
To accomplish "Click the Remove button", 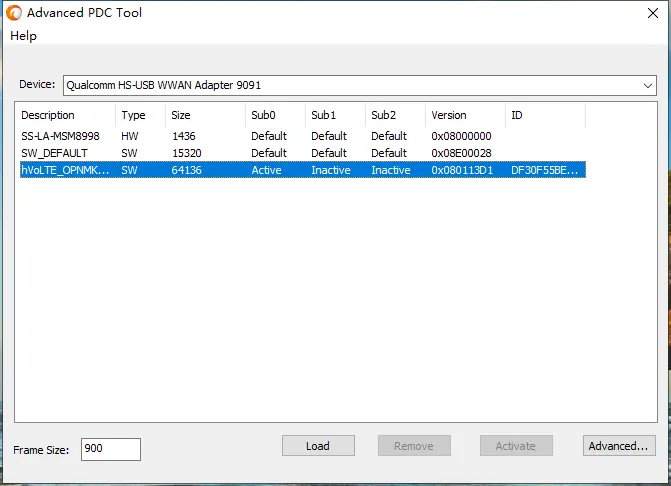I will 414,446.
